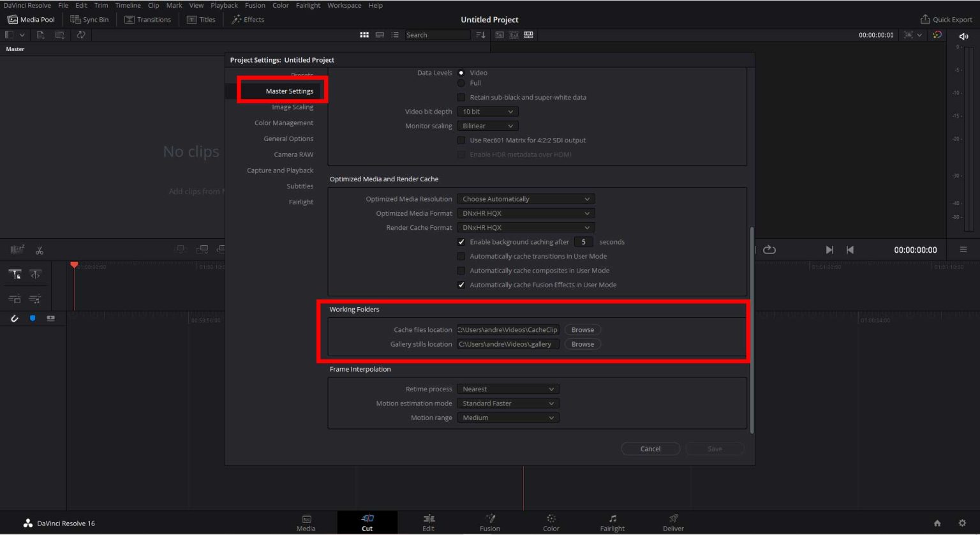This screenshot has width=980, height=535.
Task: Open the Media Pool panel
Action: click(30, 19)
